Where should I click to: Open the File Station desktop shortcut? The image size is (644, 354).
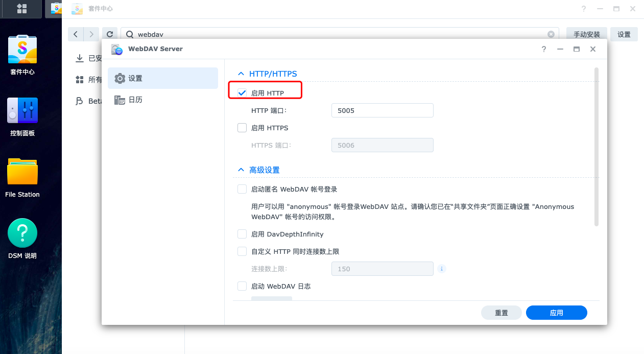click(x=22, y=178)
